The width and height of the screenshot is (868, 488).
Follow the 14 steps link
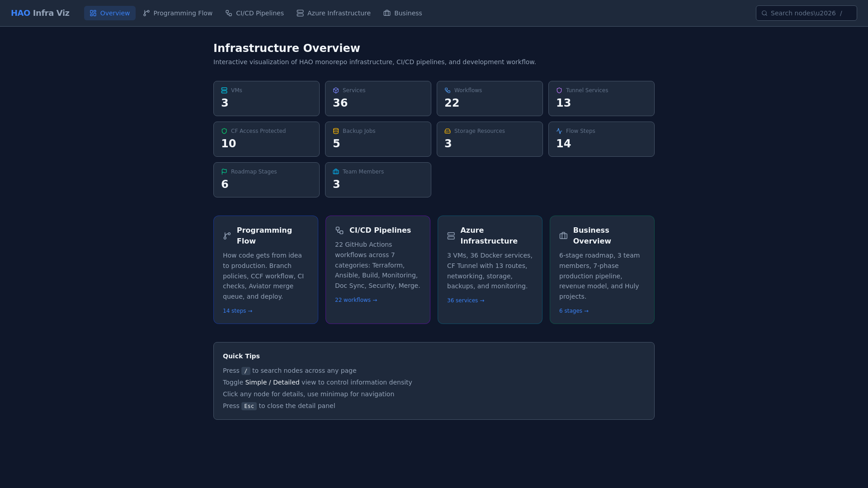(237, 311)
